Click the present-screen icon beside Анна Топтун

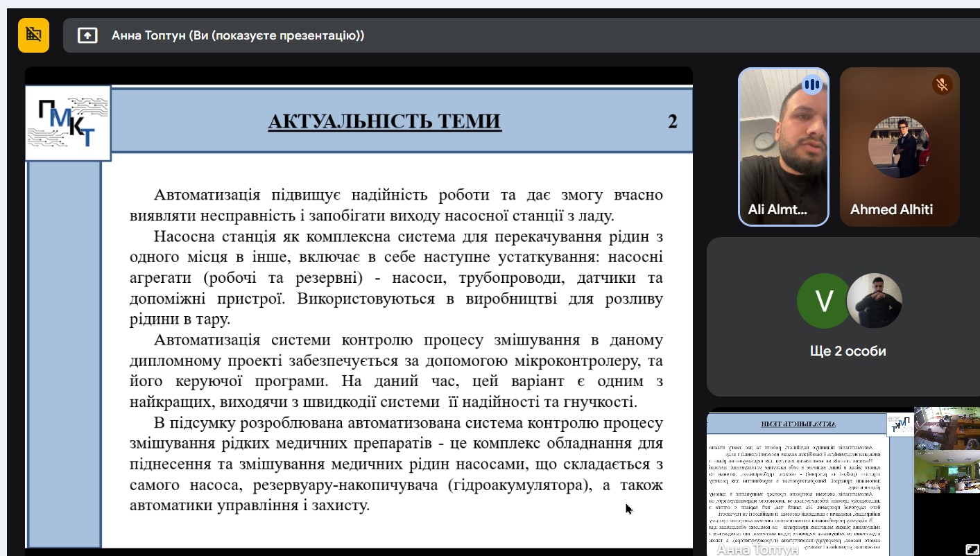pyautogui.click(x=87, y=35)
